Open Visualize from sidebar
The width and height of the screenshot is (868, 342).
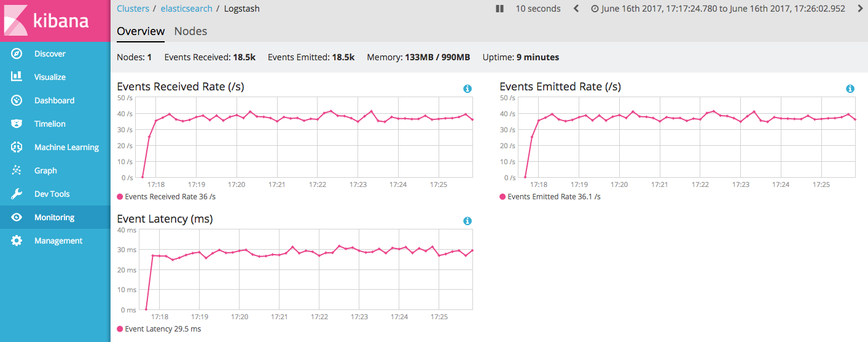point(55,77)
